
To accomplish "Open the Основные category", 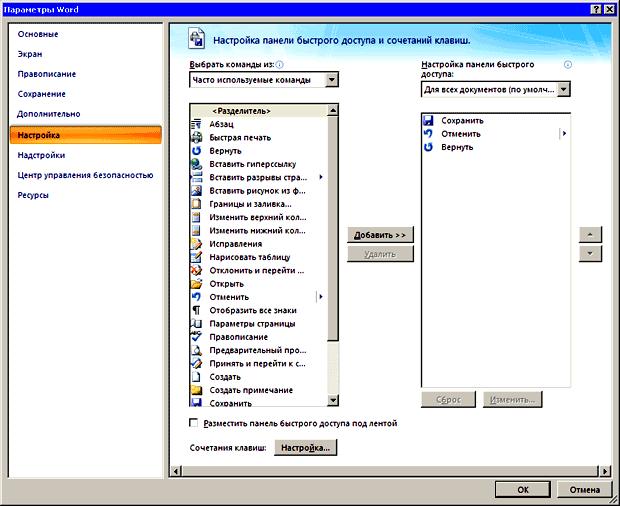I will click(x=38, y=34).
